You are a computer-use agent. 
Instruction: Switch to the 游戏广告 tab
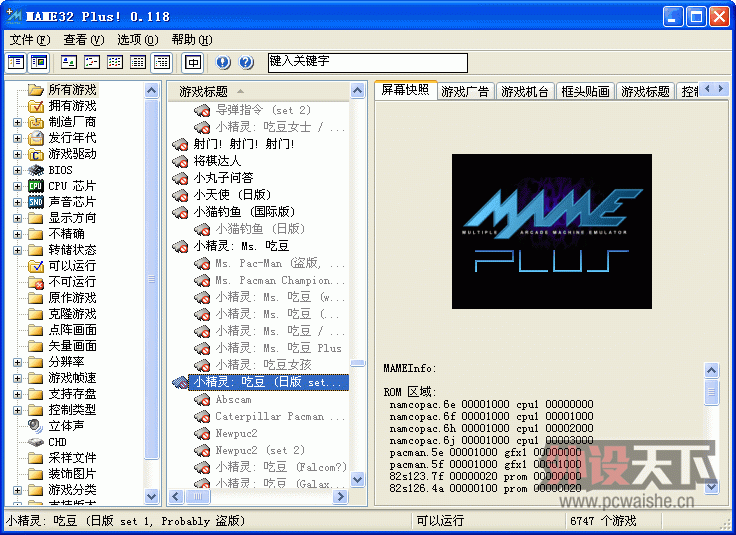coord(465,92)
